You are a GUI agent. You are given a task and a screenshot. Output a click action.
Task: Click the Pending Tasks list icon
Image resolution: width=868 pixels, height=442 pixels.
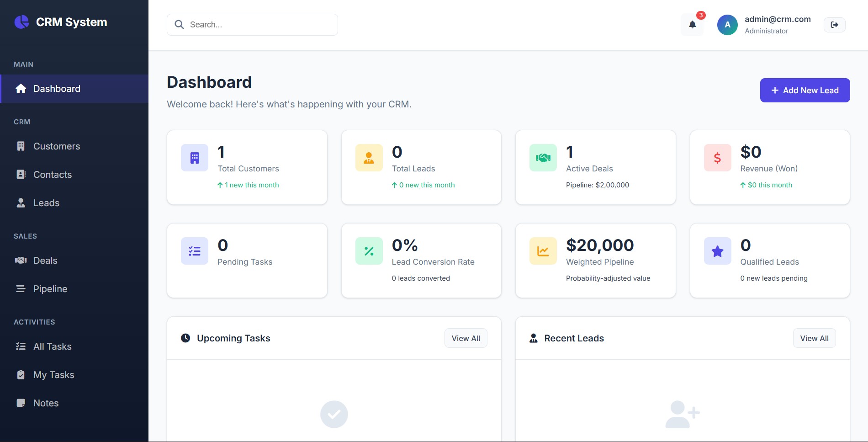click(195, 251)
